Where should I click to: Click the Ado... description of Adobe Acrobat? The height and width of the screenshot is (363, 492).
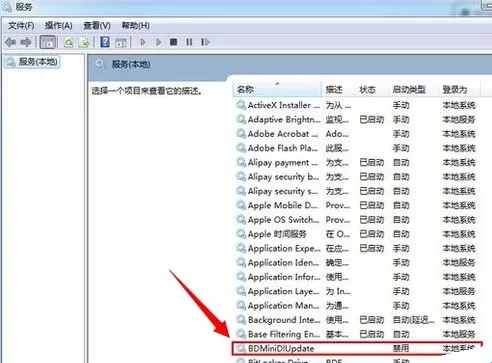click(x=337, y=134)
